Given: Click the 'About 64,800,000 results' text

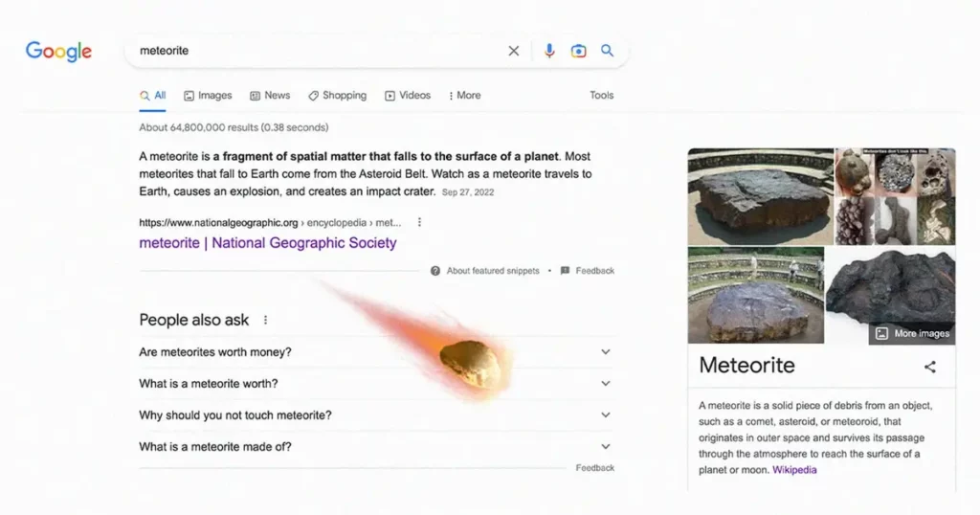Looking at the screenshot, I should (234, 127).
